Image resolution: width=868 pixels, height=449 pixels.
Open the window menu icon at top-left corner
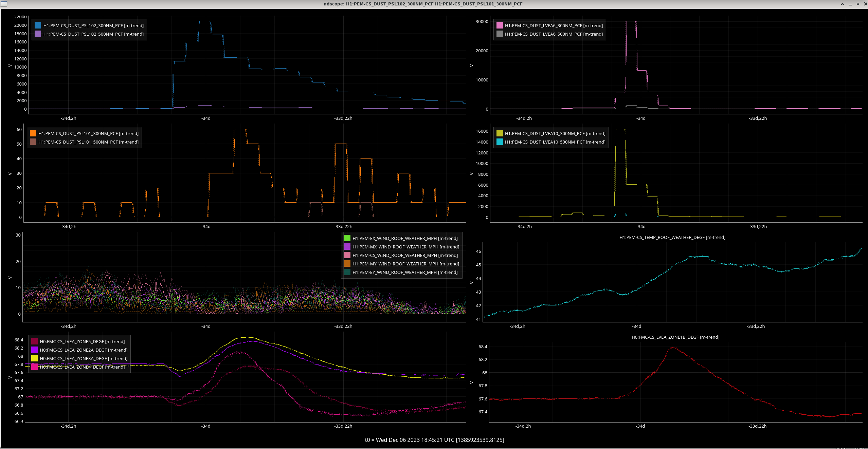(x=3, y=4)
